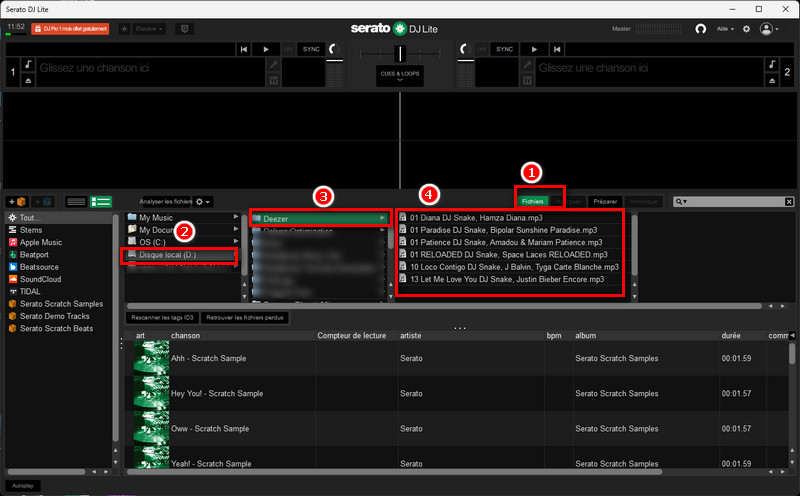Click the add smart crate icon
Image resolution: width=800 pixels, height=496 pixels.
(x=42, y=202)
